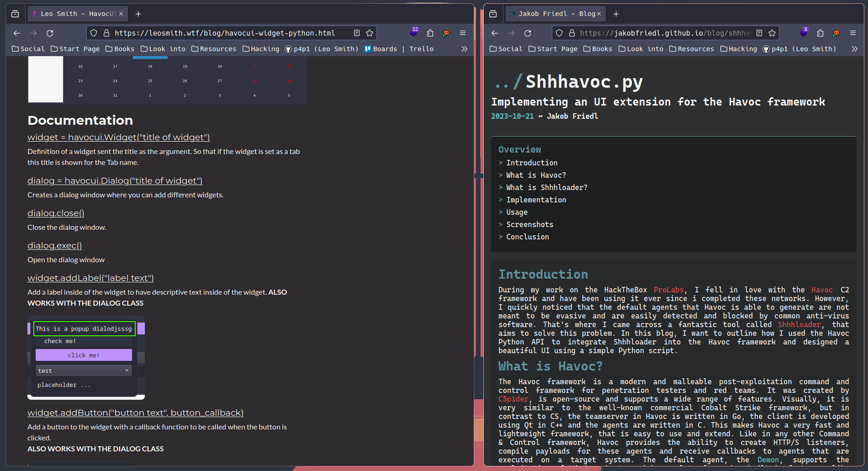Click the popup dialog example screenshot
Viewport: 868px width, 471px height.
click(86, 357)
